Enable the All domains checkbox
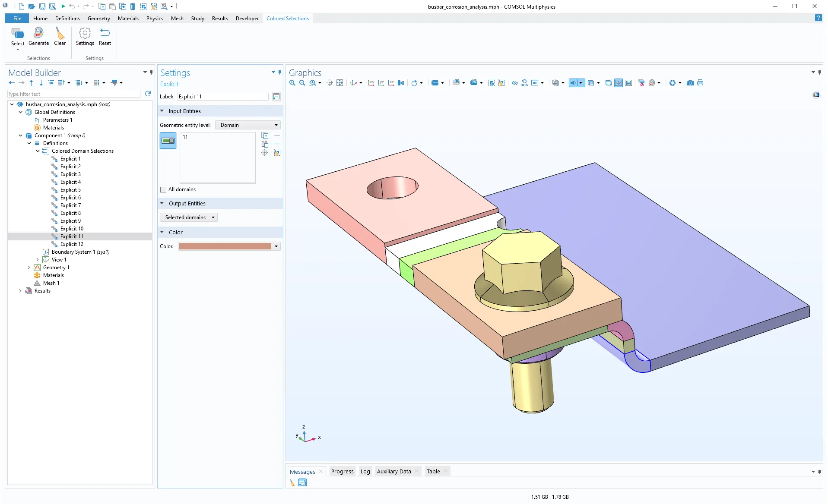Screen dimensions: 828x504 [x=163, y=189]
